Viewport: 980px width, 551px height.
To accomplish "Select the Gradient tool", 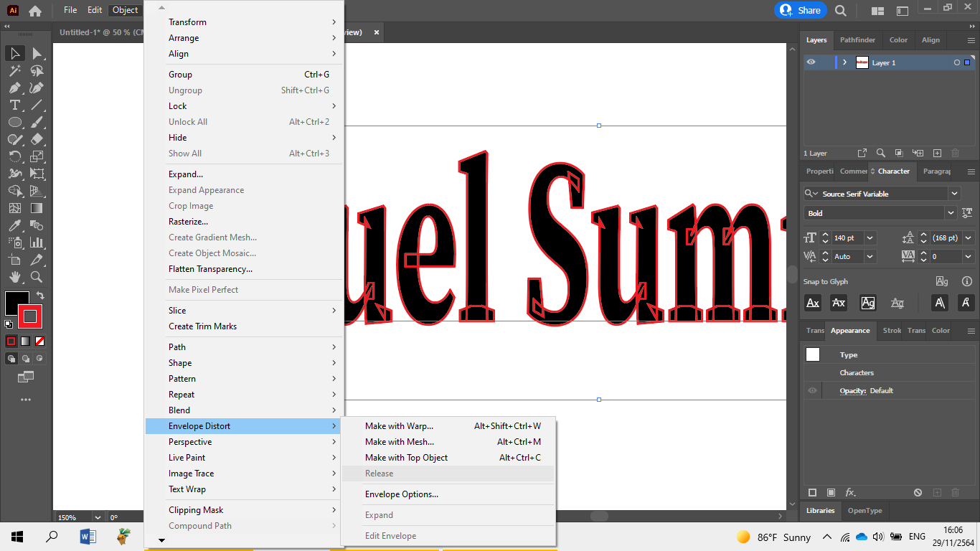I will [37, 207].
